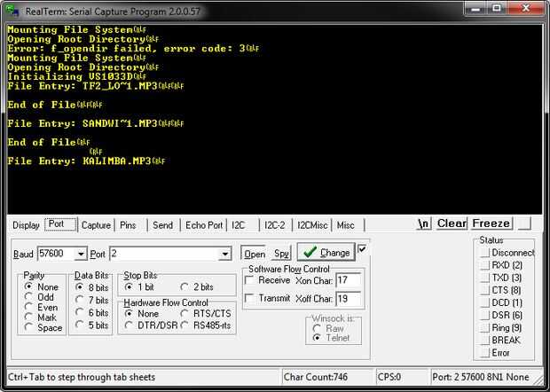The width and height of the screenshot is (550, 392).
Task: Click the RealTerm application icon in title bar
Action: click(x=12, y=11)
